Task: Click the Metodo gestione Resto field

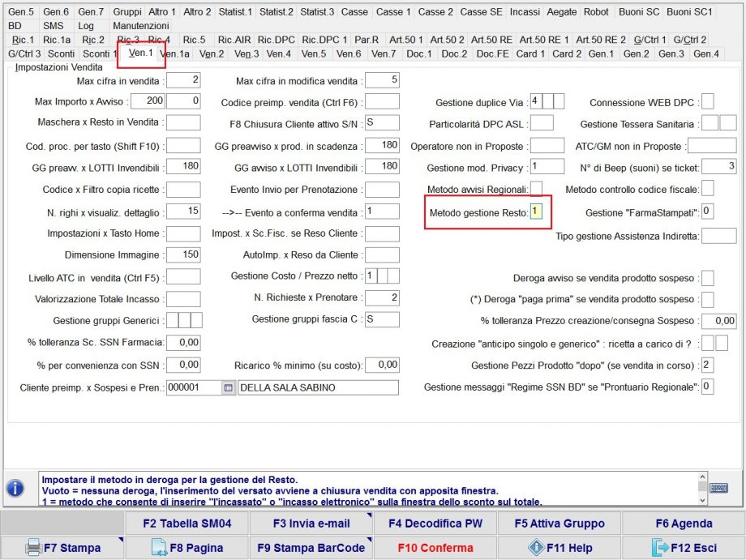Action: [538, 212]
